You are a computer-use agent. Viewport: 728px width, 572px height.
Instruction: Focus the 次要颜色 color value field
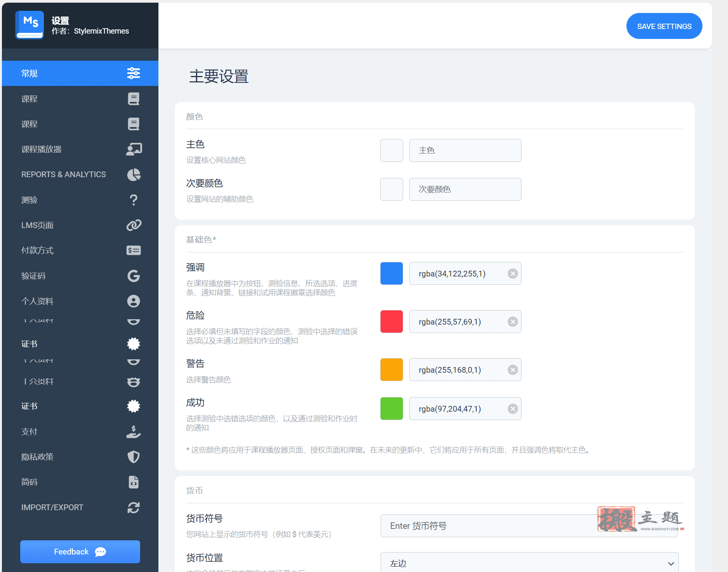pyautogui.click(x=465, y=189)
